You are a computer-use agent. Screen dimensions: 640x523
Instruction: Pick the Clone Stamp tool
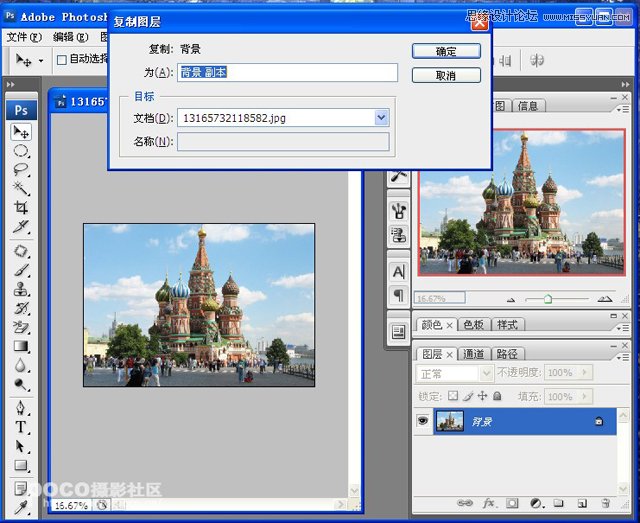[20, 288]
